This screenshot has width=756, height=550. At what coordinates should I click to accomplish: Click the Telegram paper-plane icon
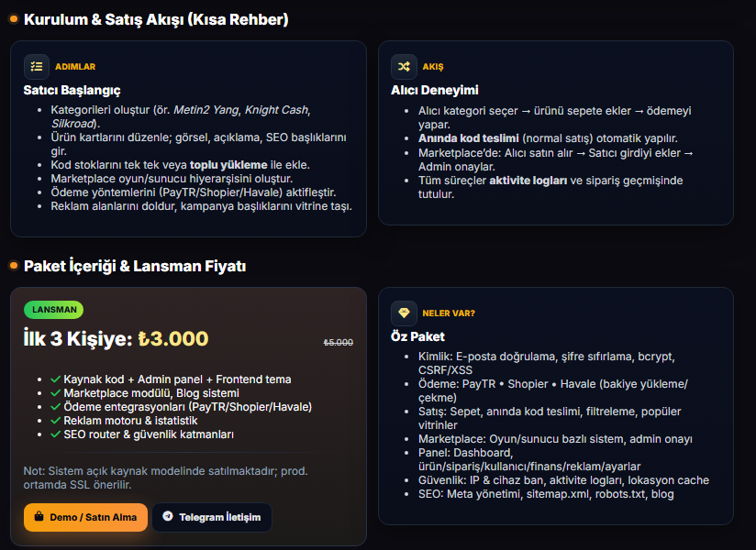click(x=168, y=517)
